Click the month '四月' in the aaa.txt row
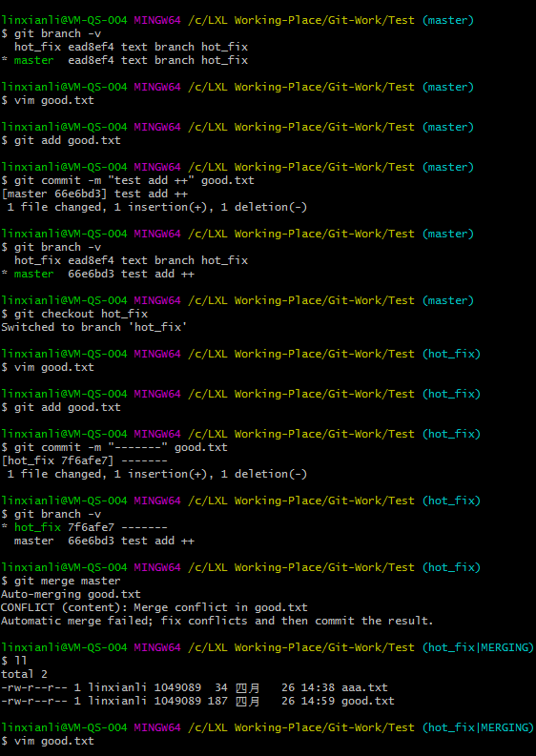 [248, 687]
